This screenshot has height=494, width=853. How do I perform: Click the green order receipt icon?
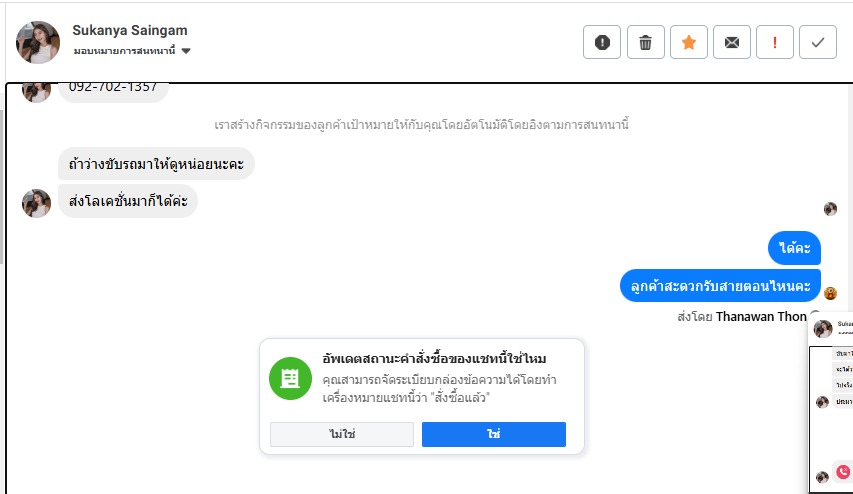click(x=290, y=377)
